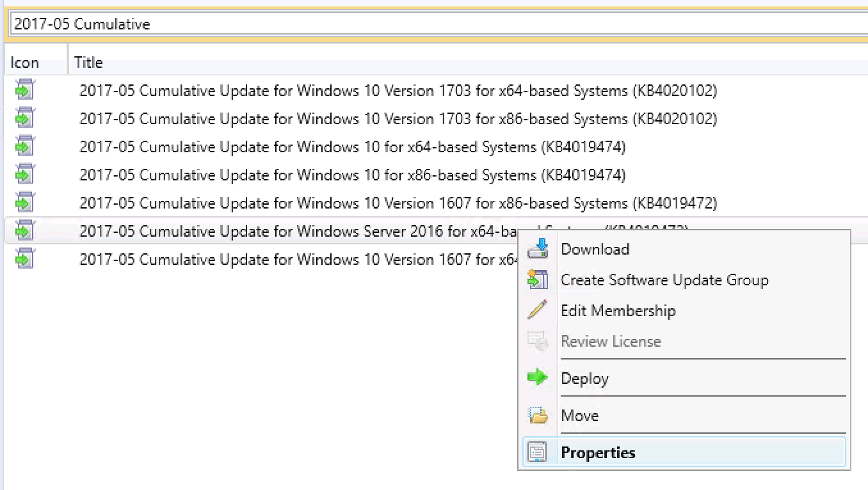Sort by the Title column header

tap(88, 62)
